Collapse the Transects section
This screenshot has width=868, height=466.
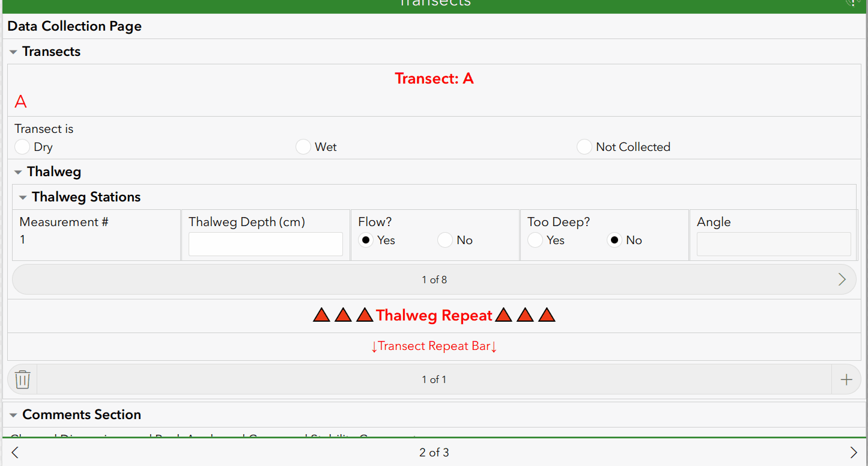[x=13, y=51]
